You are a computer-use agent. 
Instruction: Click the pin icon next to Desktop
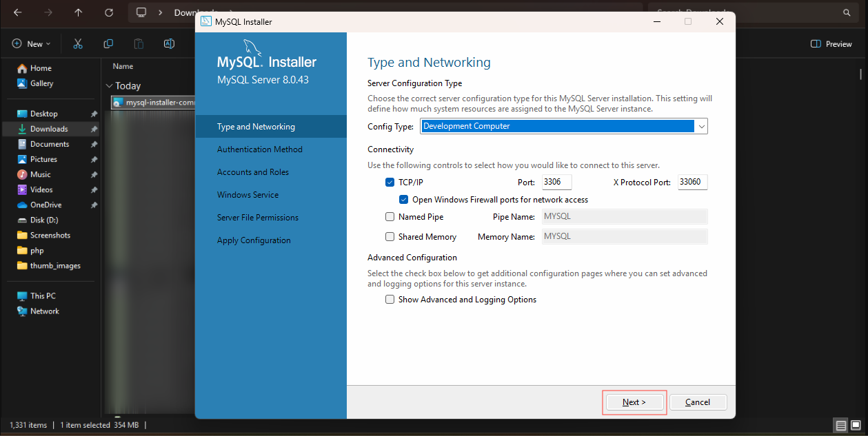[x=94, y=114]
